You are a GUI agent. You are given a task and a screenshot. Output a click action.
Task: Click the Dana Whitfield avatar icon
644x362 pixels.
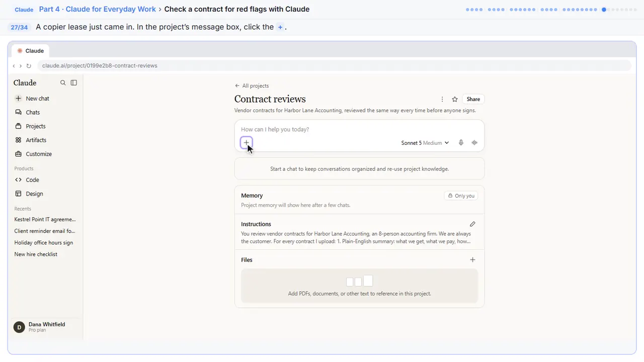19,327
